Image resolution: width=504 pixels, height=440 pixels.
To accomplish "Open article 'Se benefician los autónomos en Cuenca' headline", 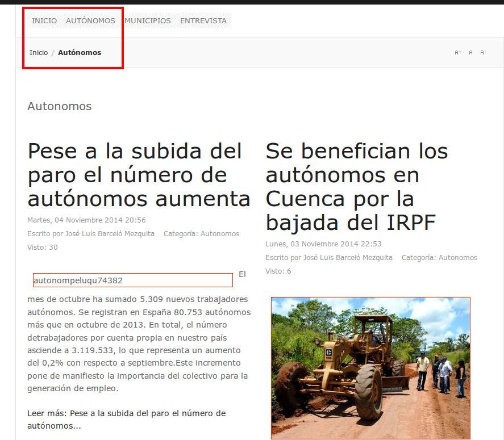I will [x=357, y=187].
